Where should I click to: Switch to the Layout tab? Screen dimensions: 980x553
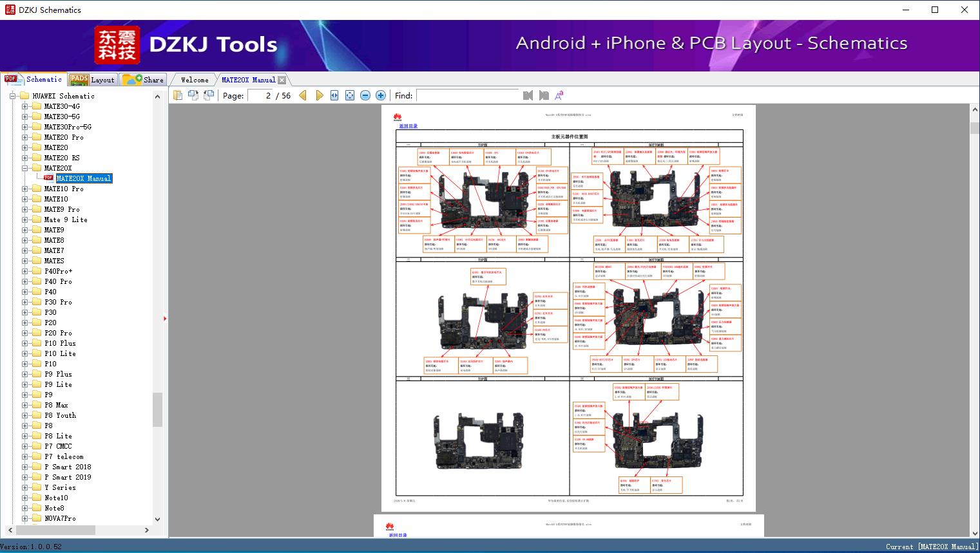pyautogui.click(x=92, y=79)
